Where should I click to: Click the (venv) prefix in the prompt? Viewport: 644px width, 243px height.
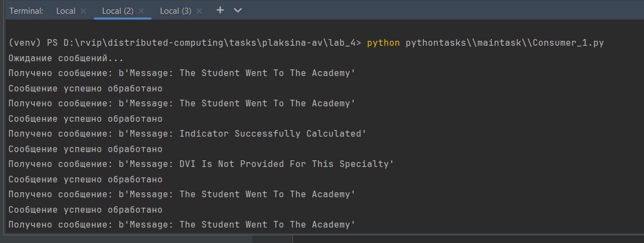pyautogui.click(x=25, y=43)
